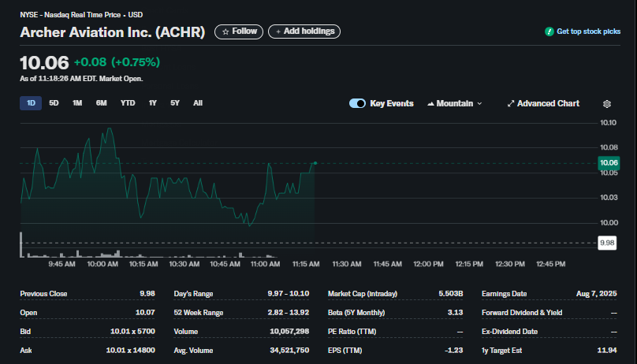
Task: Click the 12:45 PM time axis label
Action: [x=550, y=264]
